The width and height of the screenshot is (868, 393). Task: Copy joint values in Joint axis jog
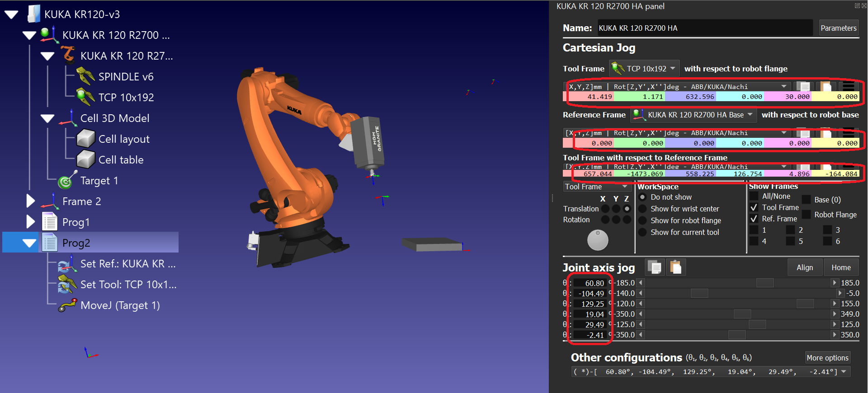click(654, 267)
